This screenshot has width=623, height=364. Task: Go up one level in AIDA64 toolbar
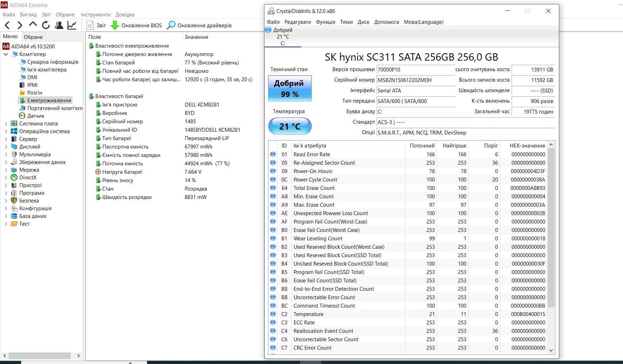[33, 25]
